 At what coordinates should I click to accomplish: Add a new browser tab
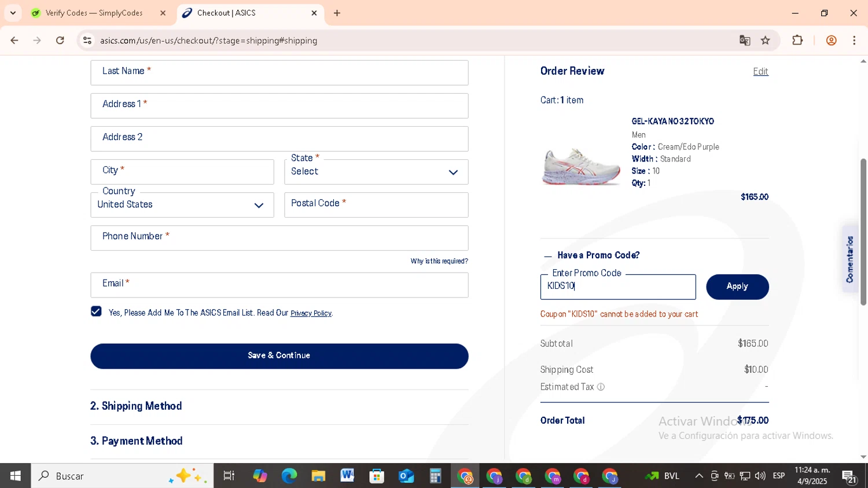click(337, 13)
